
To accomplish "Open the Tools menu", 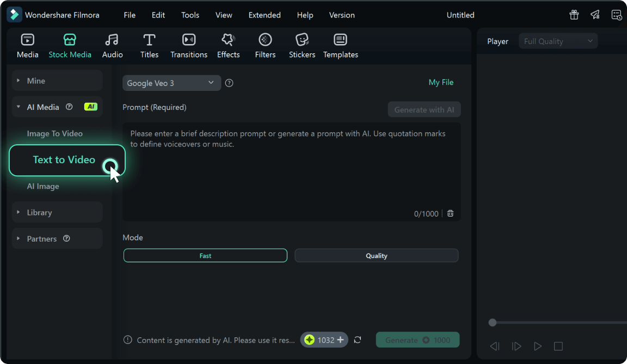I will click(190, 15).
